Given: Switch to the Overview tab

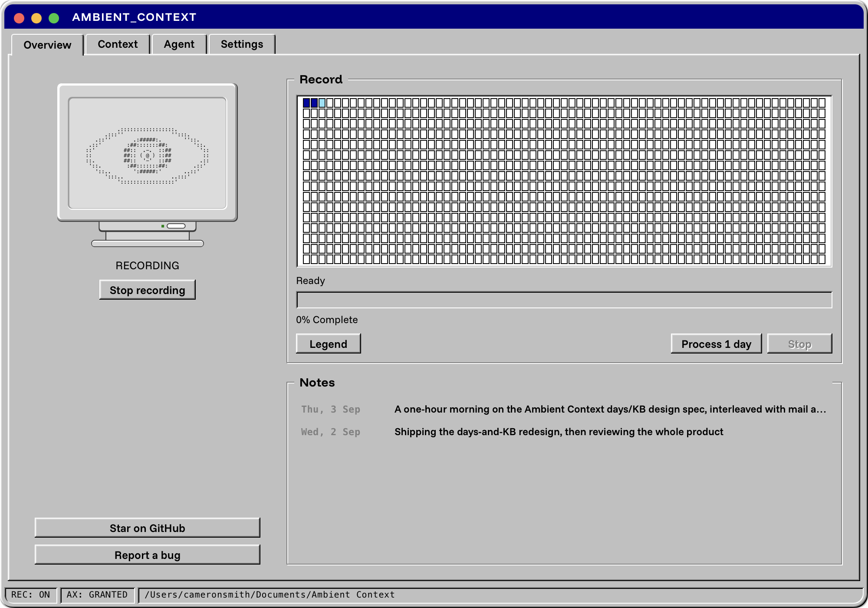Looking at the screenshot, I should click(47, 45).
